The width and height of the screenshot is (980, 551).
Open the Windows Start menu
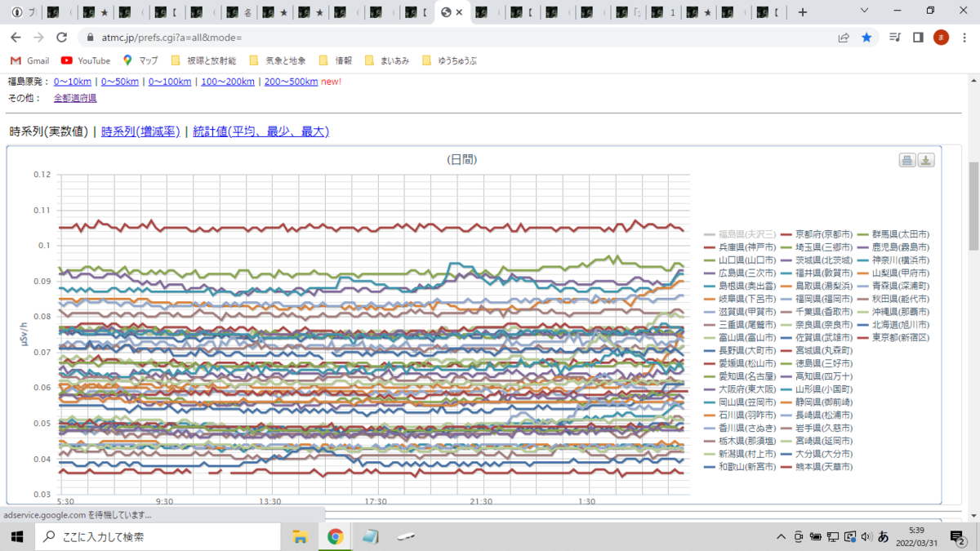click(x=16, y=536)
